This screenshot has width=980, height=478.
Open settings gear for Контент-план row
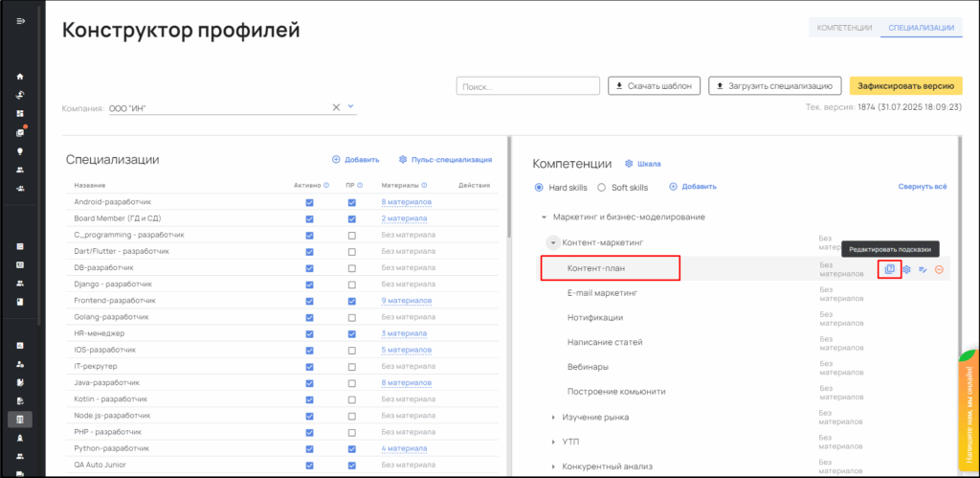(906, 269)
